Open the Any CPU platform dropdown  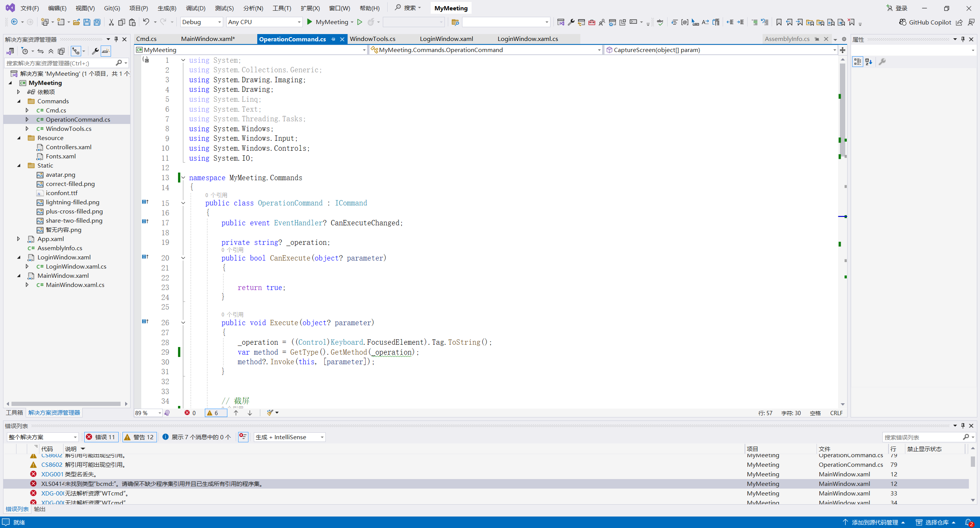tap(264, 22)
